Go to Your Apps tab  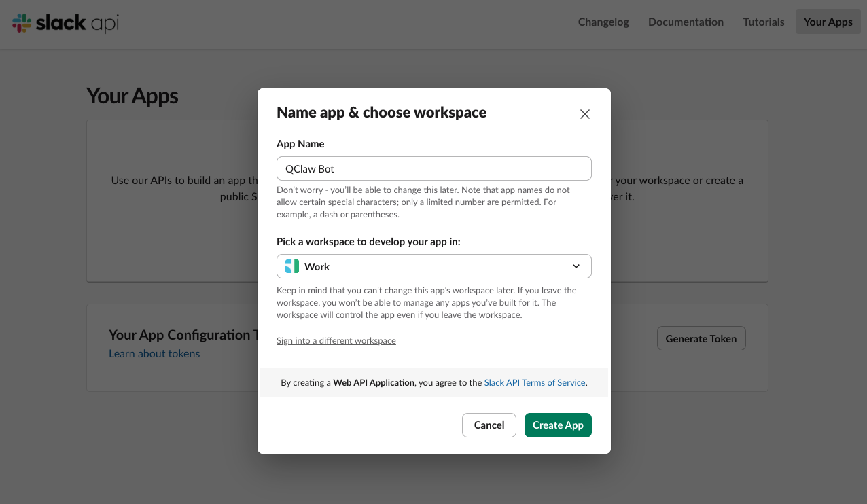tap(828, 22)
